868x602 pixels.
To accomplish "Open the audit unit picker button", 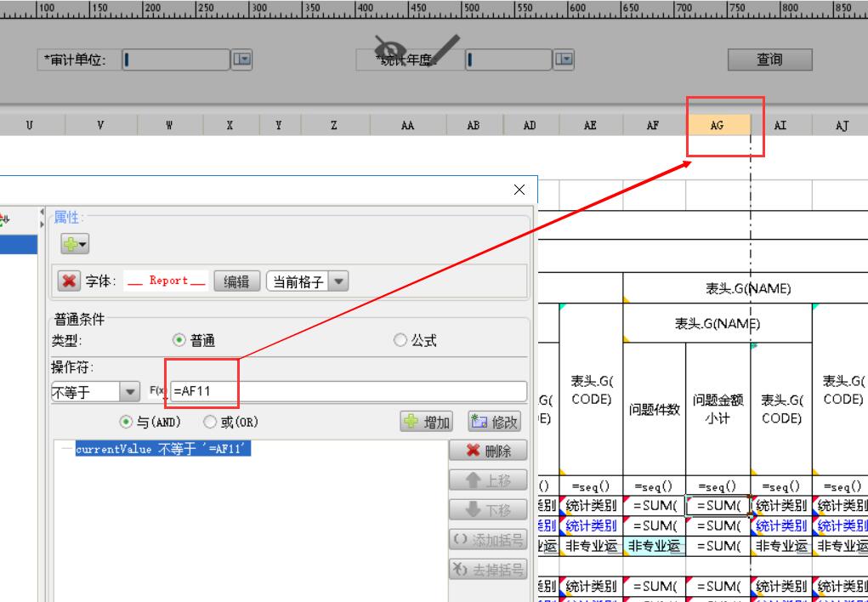I will pos(243,60).
